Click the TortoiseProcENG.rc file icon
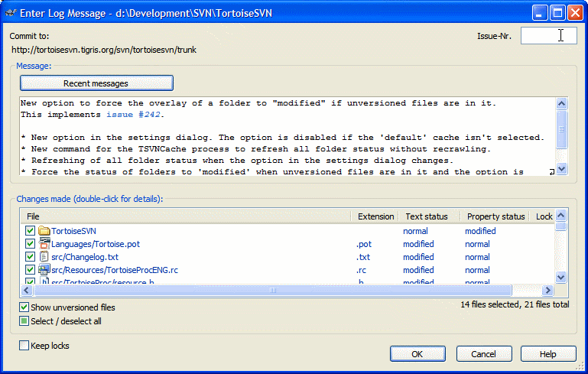588x374 pixels. click(44, 270)
